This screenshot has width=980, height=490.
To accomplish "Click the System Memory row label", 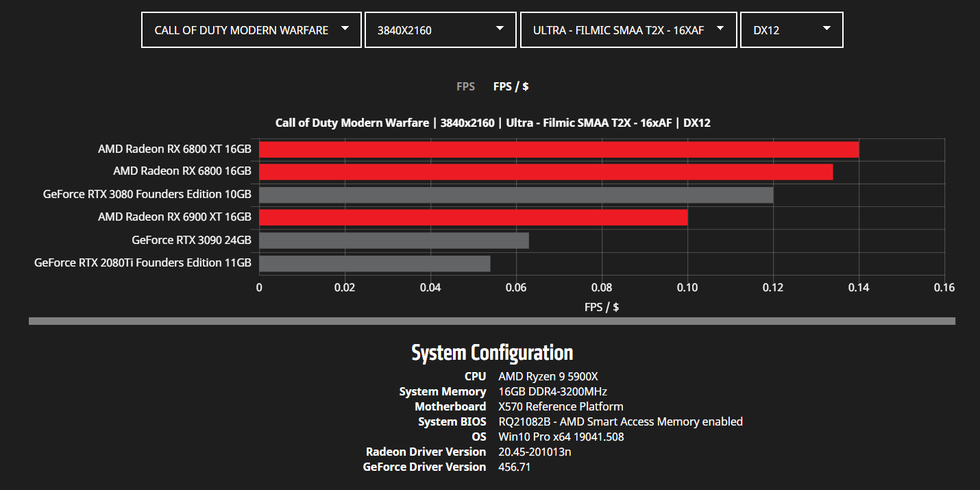I will point(443,391).
